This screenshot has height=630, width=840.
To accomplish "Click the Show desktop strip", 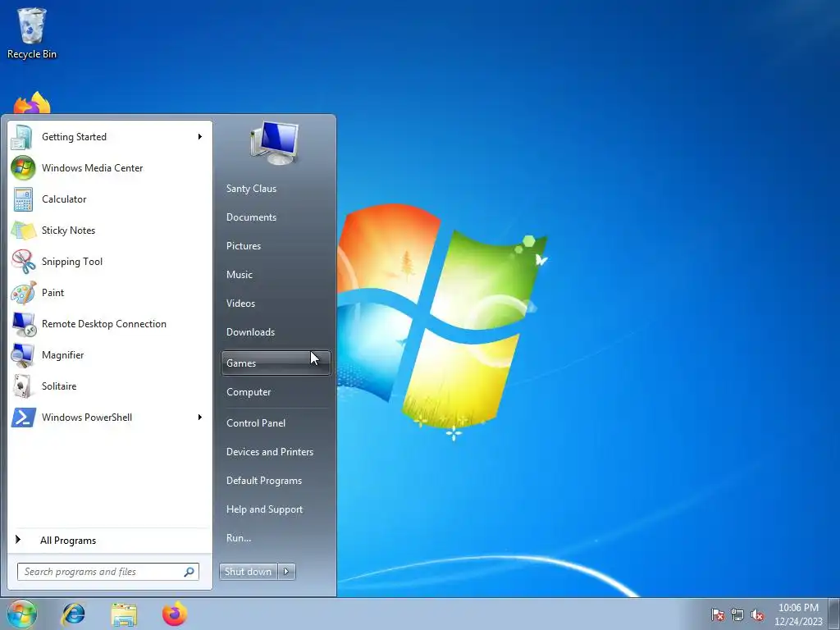I will pos(834,614).
